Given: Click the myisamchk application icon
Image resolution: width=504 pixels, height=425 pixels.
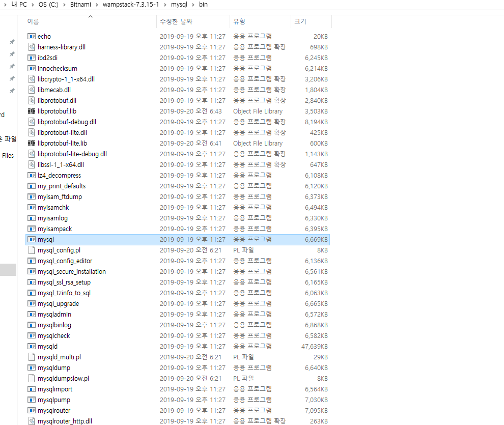Looking at the screenshot, I should (x=32, y=208).
